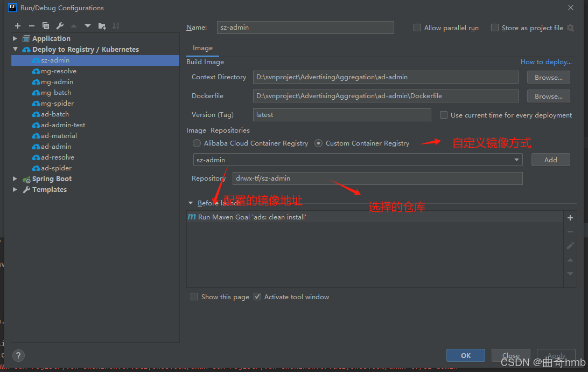Uncheck Activate tool window
This screenshot has height=372, width=588.
coord(257,297)
